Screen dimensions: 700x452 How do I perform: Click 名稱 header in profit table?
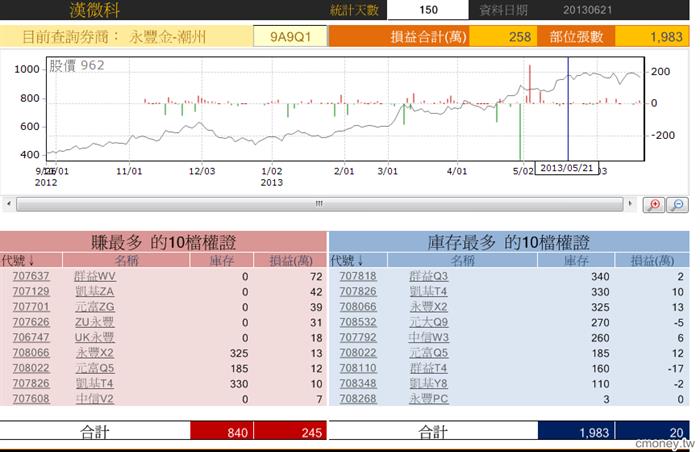tap(127, 260)
